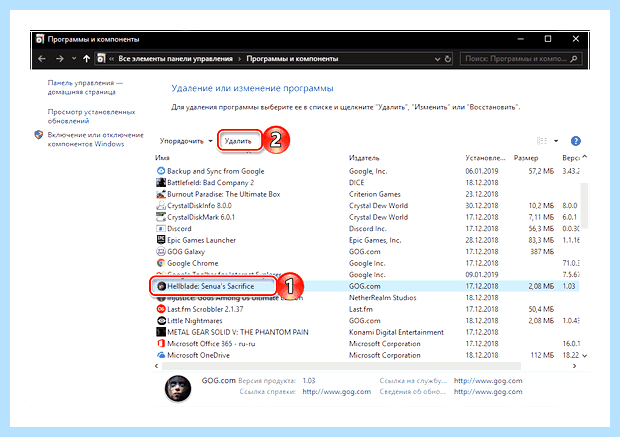Select Backup and Sync from Google icon
The height and width of the screenshot is (437, 620).
click(161, 171)
